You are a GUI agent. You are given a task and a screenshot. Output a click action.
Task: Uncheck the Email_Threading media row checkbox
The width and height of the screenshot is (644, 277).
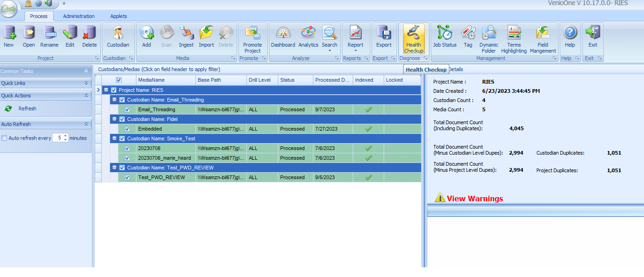127,109
